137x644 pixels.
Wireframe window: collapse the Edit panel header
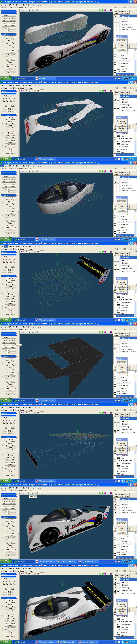click(x=9, y=416)
